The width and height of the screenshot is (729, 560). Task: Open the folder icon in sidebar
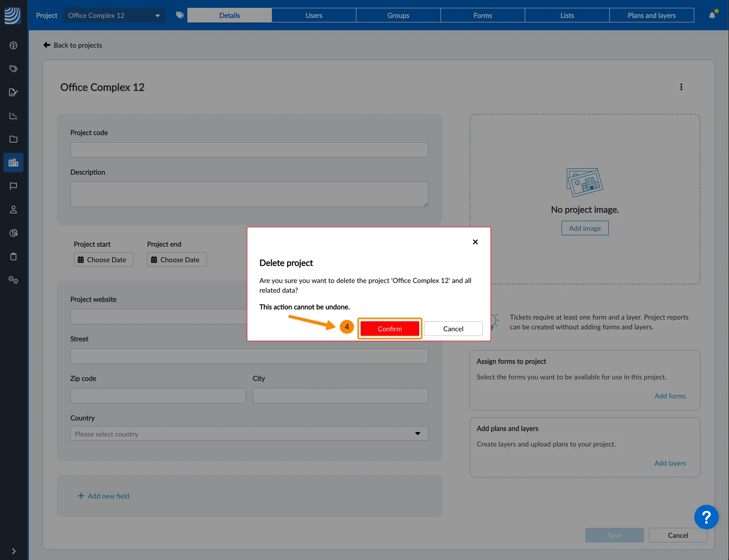13,139
